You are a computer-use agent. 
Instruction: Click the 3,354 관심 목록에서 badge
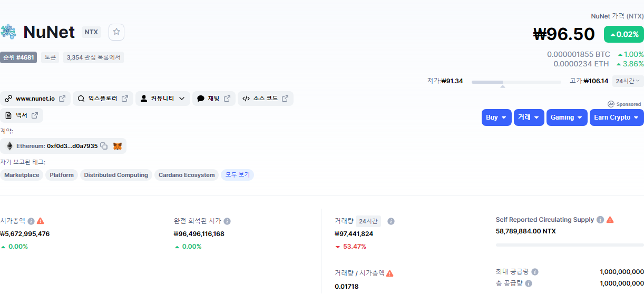click(x=93, y=57)
